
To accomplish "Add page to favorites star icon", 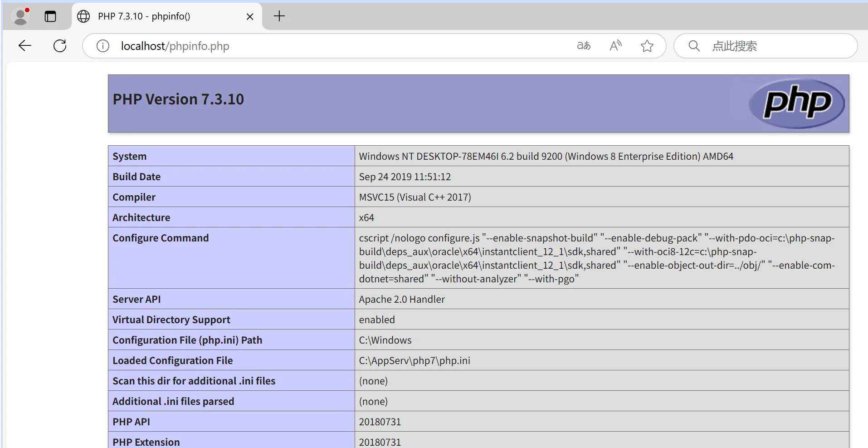I will pyautogui.click(x=647, y=46).
